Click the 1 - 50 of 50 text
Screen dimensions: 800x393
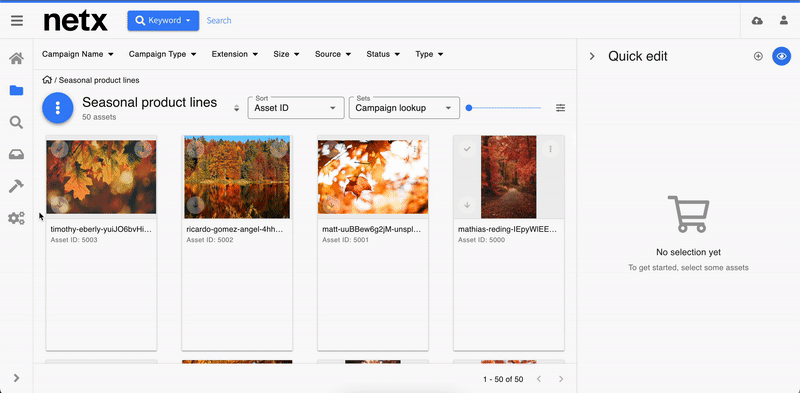coord(503,379)
